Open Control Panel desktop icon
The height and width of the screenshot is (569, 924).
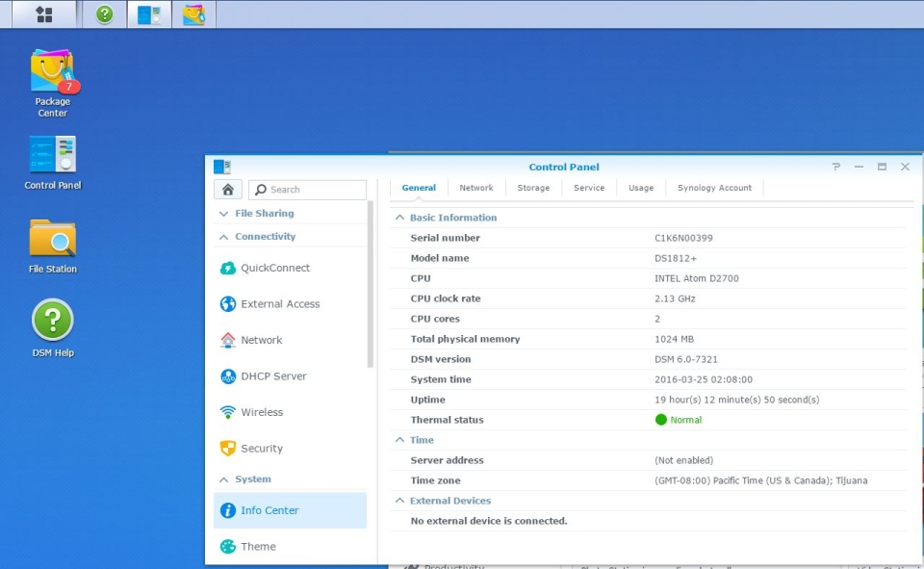coord(53,163)
